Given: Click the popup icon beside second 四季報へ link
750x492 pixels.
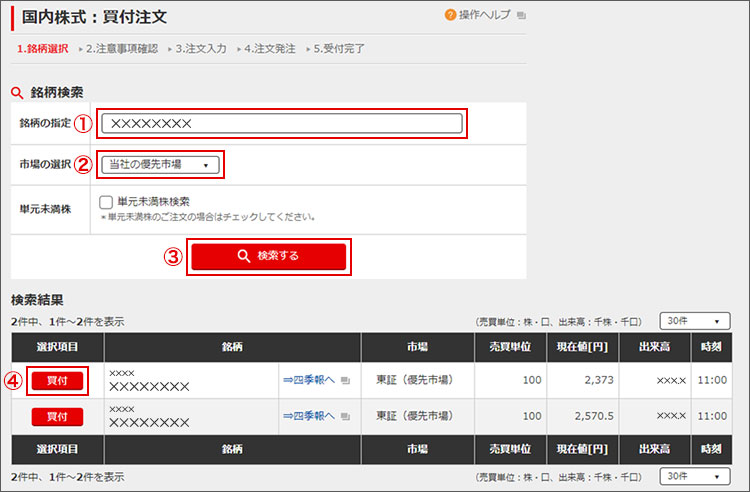Looking at the screenshot, I should [346, 416].
